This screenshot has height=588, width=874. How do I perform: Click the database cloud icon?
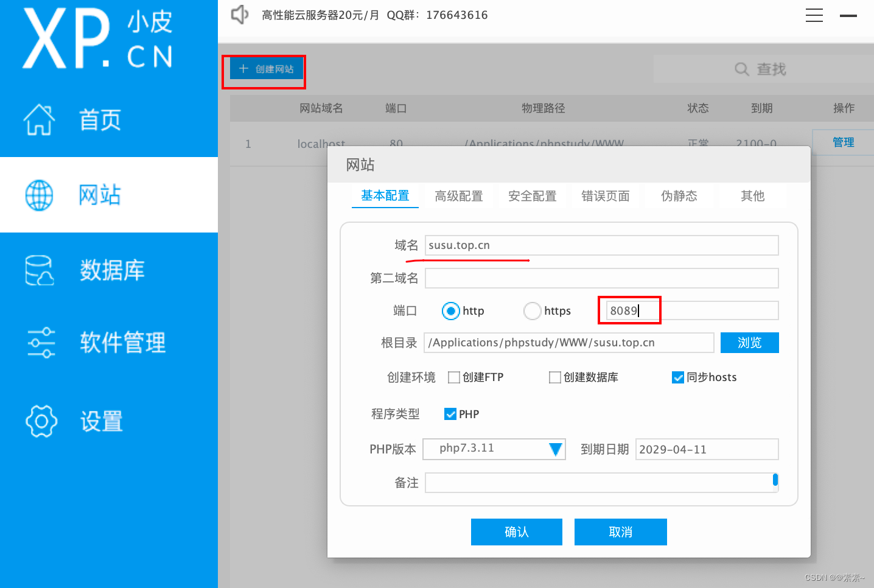click(40, 270)
